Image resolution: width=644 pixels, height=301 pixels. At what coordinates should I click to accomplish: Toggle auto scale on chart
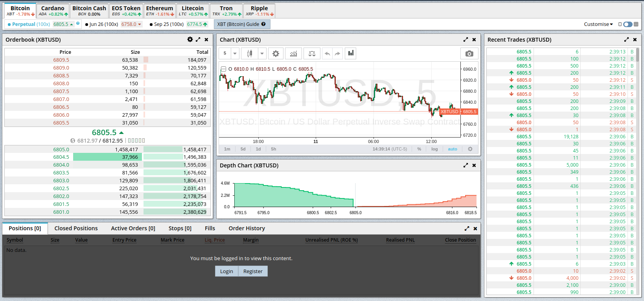453,149
